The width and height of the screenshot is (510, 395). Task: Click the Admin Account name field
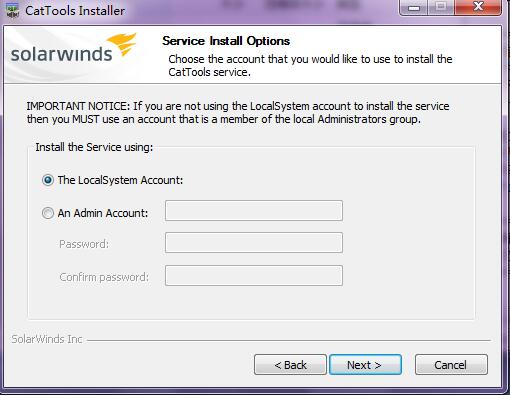tap(254, 210)
